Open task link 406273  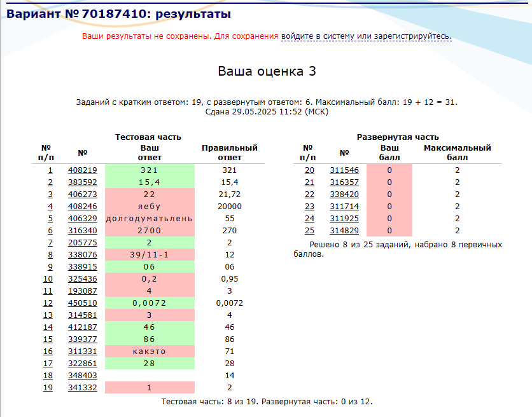83,195
